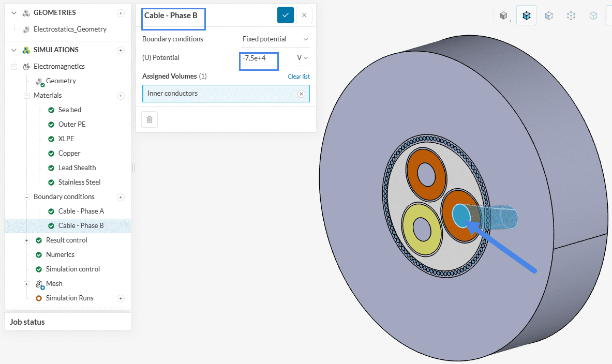Delete boundary condition using trash icon
612x364 pixels.
tap(150, 119)
